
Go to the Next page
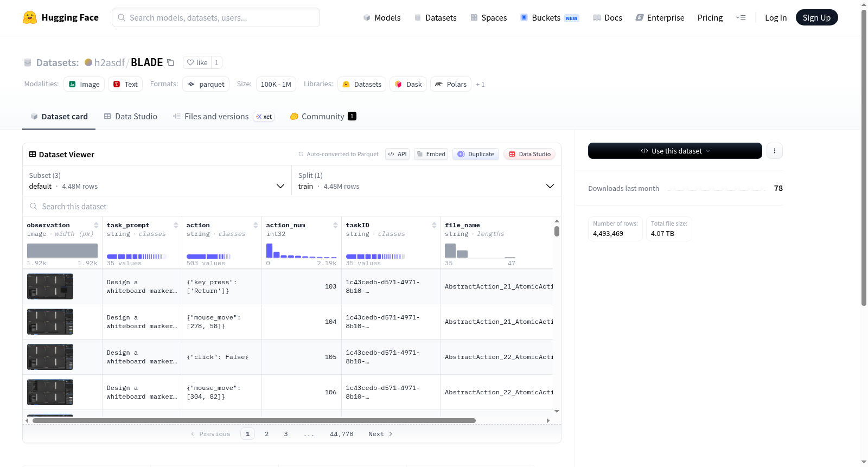[380, 434]
